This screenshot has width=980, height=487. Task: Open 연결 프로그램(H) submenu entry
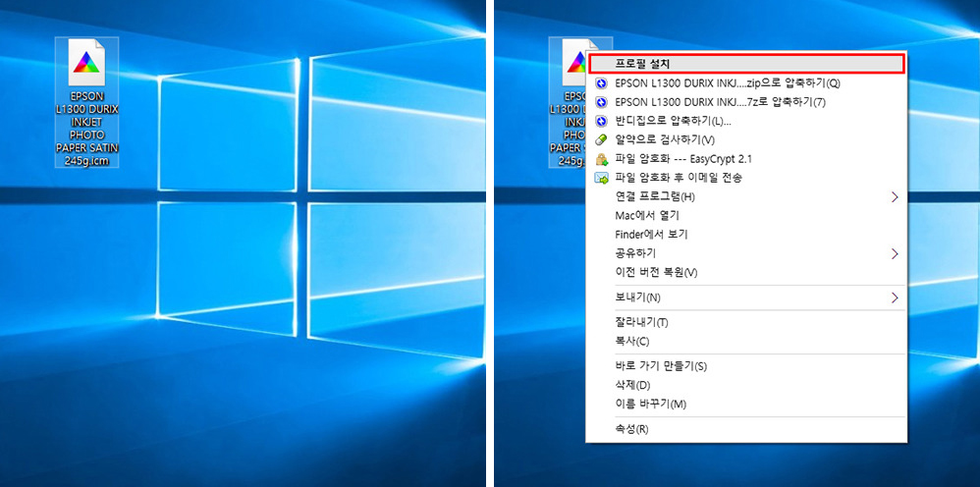[745, 197]
